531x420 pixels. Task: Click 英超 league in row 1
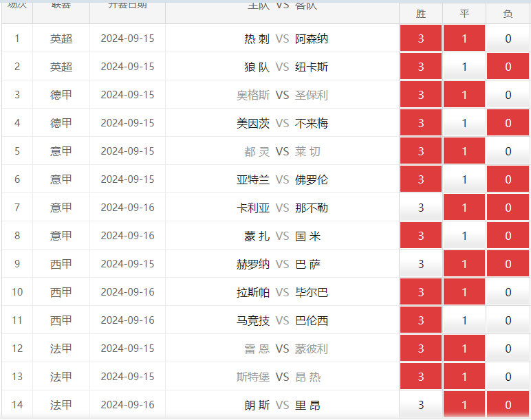pyautogui.click(x=61, y=38)
